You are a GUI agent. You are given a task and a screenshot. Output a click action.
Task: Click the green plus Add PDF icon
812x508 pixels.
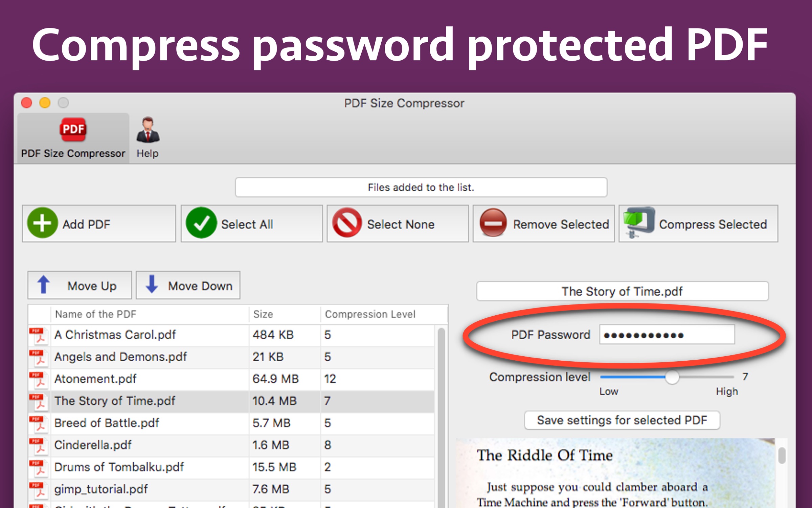[x=42, y=223]
